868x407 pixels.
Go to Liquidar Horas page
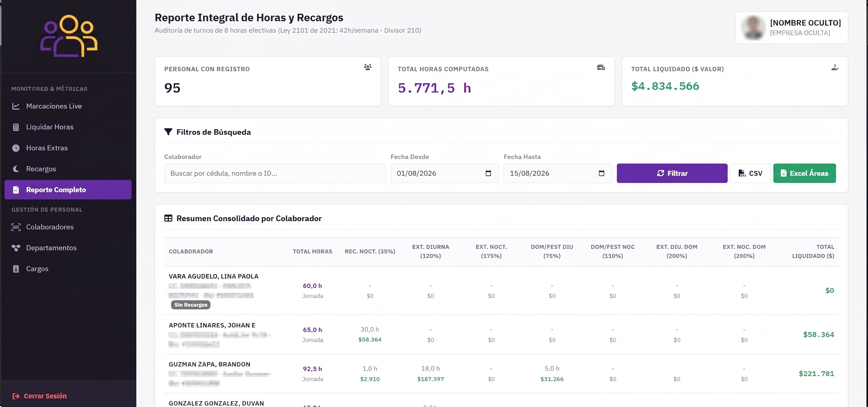tap(68, 127)
